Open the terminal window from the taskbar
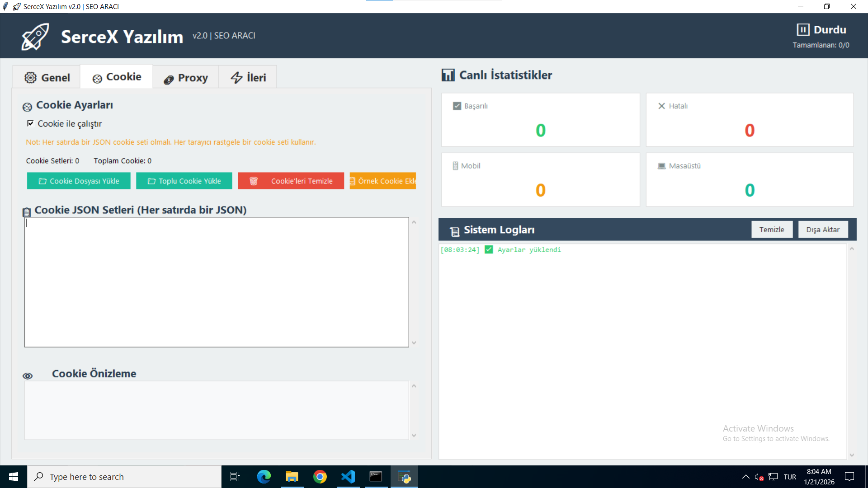 click(376, 477)
